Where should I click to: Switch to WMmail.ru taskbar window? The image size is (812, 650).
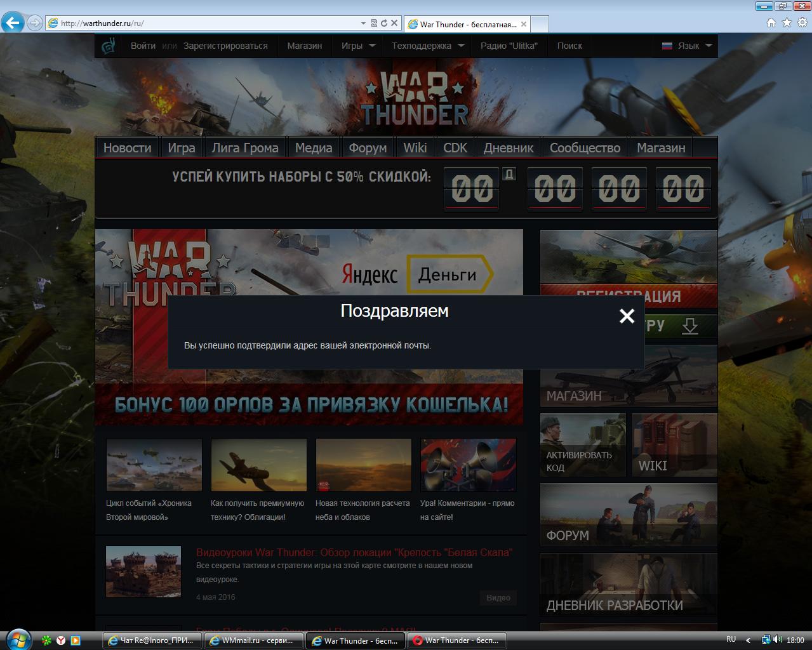pyautogui.click(x=253, y=640)
